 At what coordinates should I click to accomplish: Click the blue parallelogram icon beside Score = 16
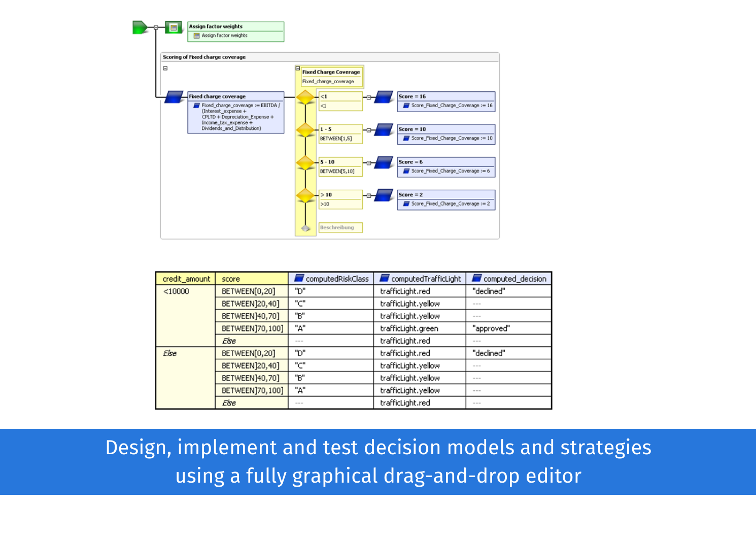click(382, 98)
